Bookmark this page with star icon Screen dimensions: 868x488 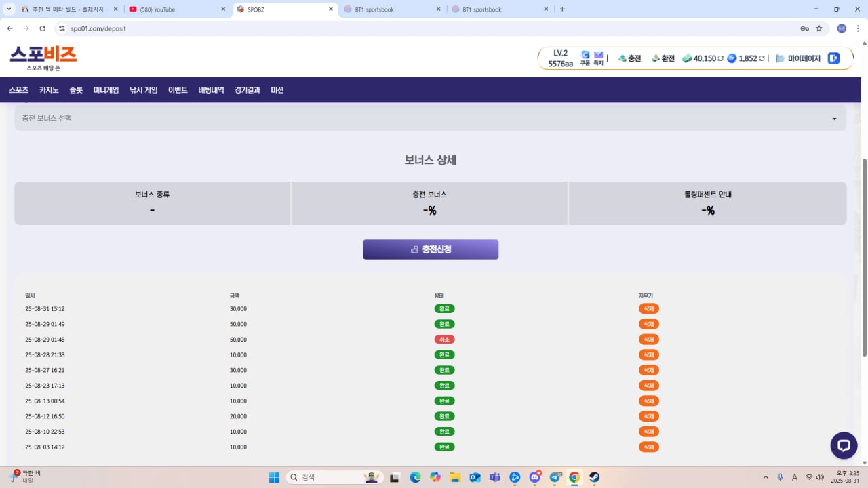coord(819,28)
